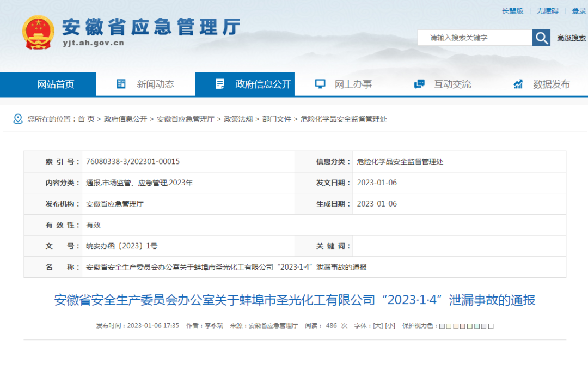Viewport: 588px width, 370px height.
Task: Choose the pale blue eye-protection color
Action: [x=442, y=326]
